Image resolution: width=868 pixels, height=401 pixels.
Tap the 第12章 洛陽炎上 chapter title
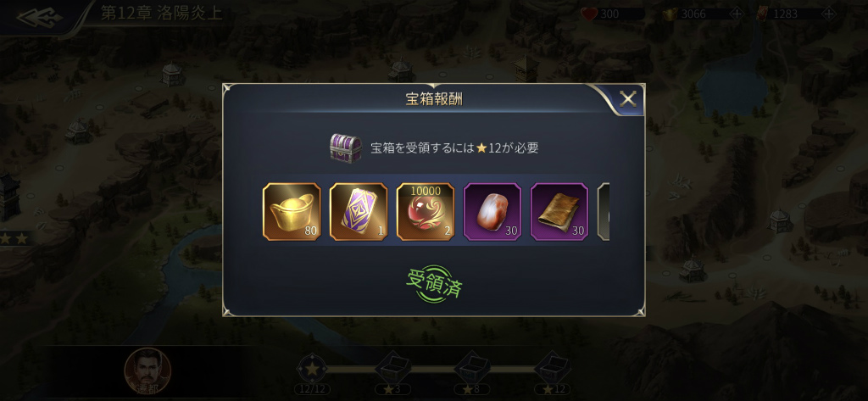(x=162, y=14)
